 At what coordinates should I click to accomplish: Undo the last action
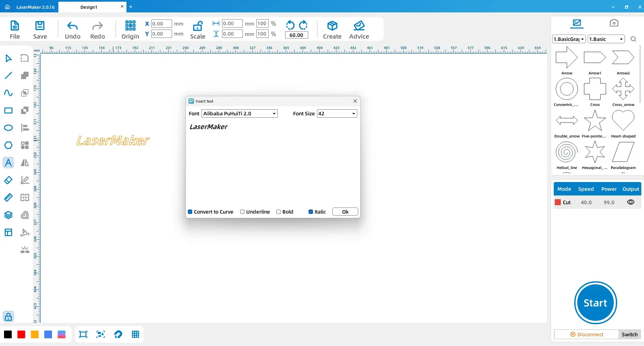[72, 30]
